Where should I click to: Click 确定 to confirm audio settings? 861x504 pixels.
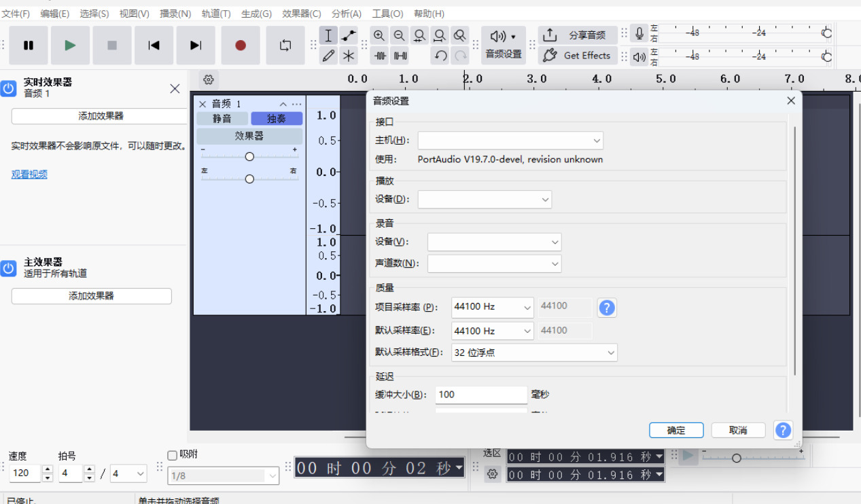[x=676, y=430]
